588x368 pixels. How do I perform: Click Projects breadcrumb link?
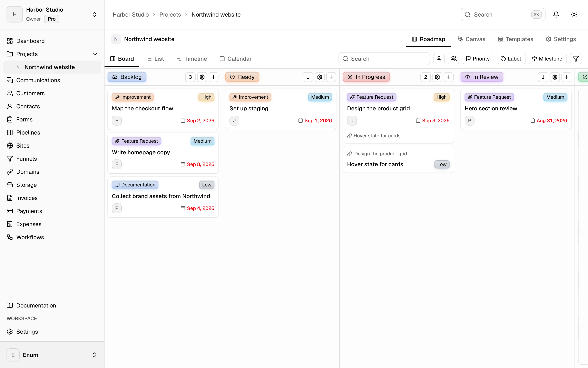tap(170, 15)
